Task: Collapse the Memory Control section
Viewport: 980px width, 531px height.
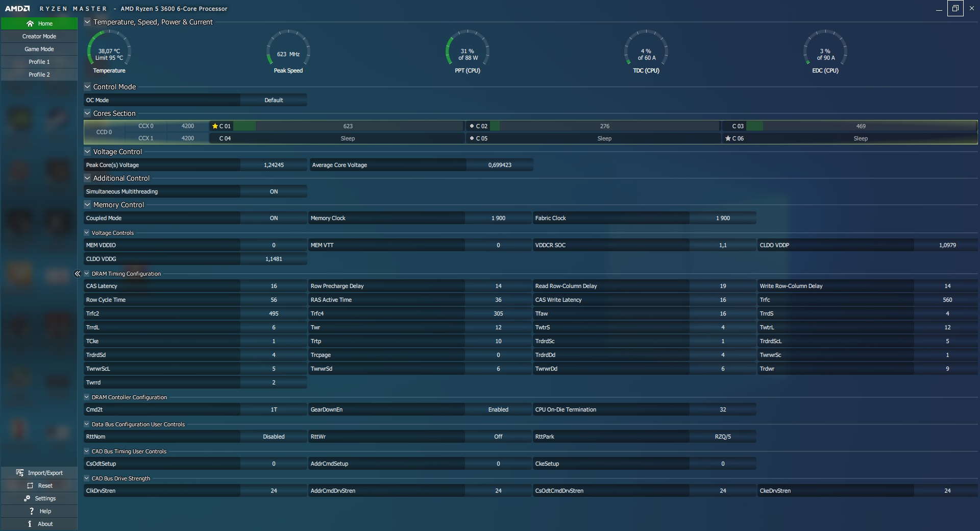Action: (x=87, y=205)
